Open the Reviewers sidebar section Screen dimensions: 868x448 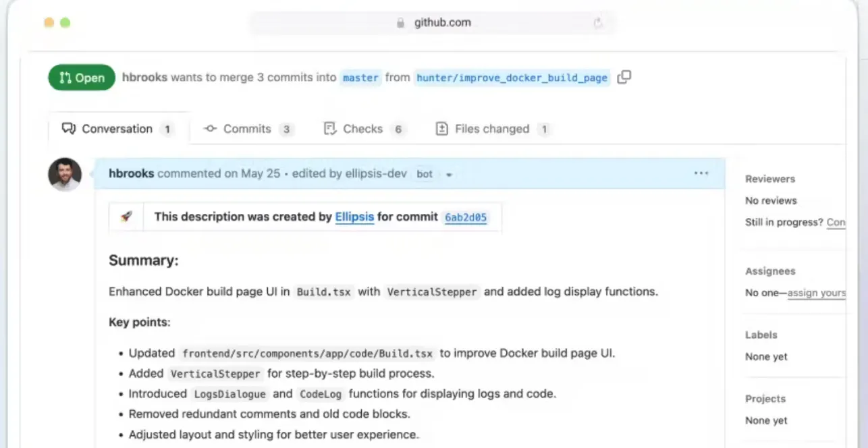tap(769, 179)
